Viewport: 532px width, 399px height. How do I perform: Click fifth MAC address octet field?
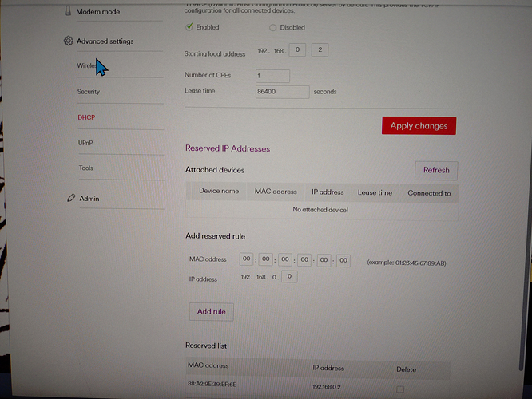pos(324,260)
